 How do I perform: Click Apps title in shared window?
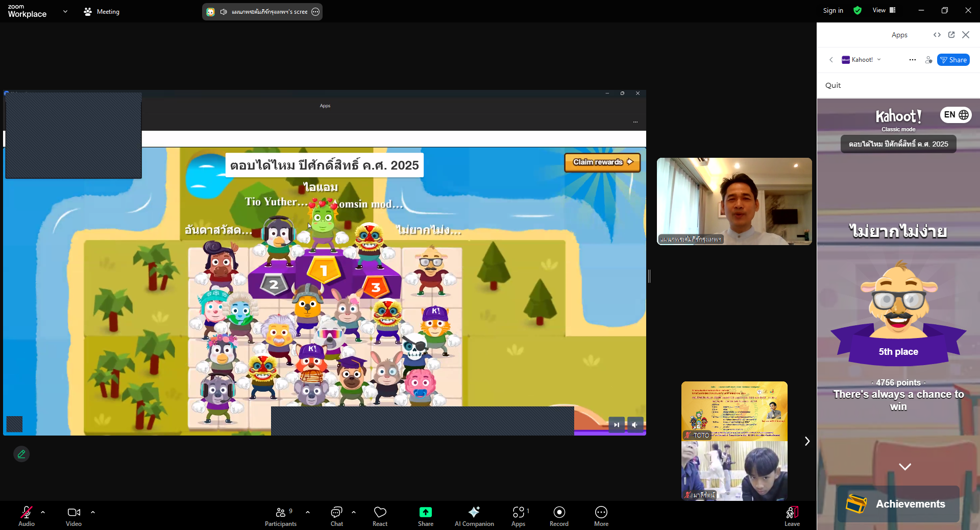click(325, 106)
